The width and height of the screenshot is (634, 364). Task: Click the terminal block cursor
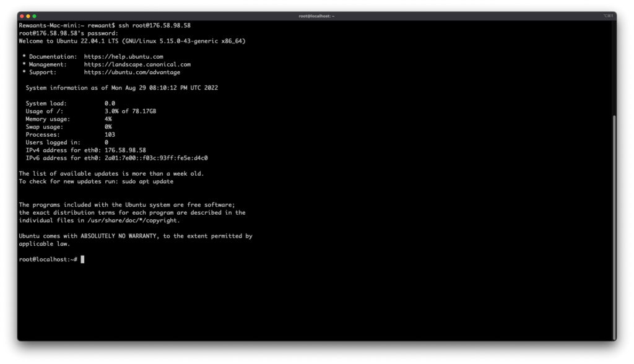pyautogui.click(x=82, y=259)
